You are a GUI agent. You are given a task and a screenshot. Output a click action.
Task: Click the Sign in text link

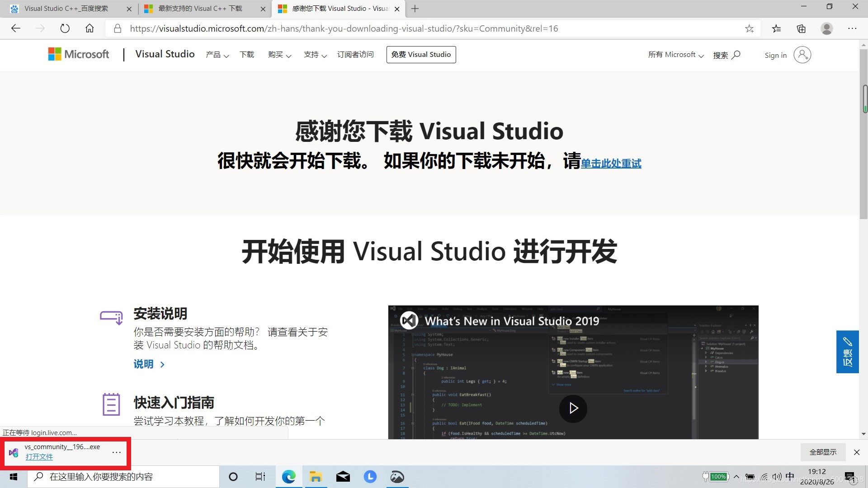pos(775,55)
